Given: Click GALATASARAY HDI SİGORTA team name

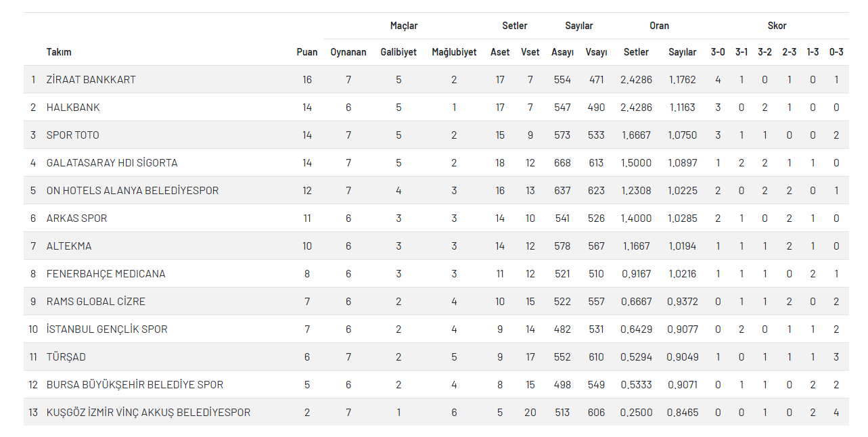Looking at the screenshot, I should point(112,163).
